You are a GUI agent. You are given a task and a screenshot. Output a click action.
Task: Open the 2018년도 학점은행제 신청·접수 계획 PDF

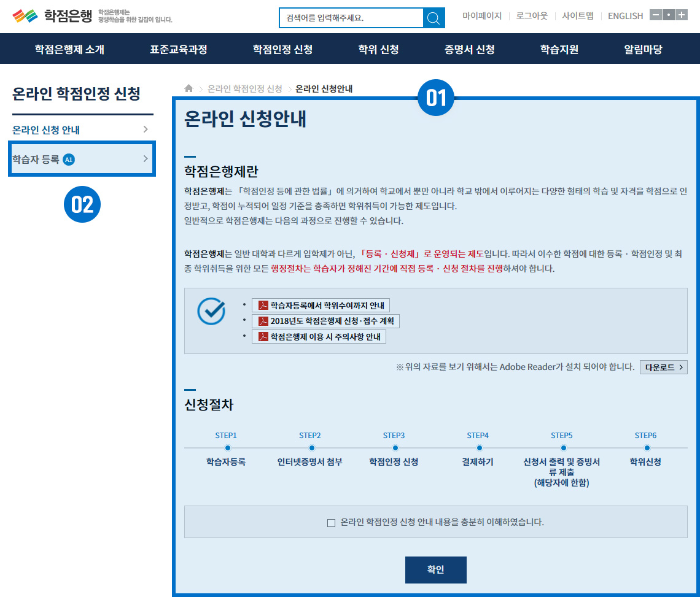(x=325, y=321)
